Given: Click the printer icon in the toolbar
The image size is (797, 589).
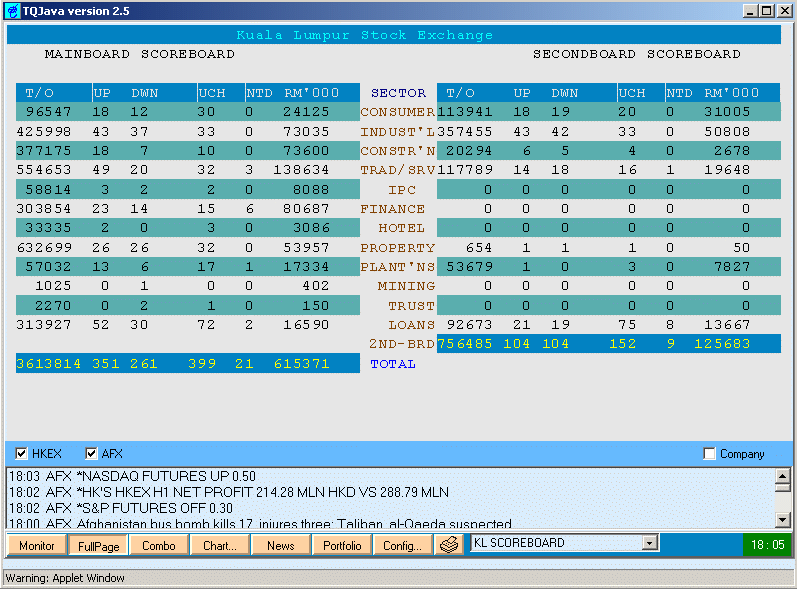Looking at the screenshot, I should (449, 545).
